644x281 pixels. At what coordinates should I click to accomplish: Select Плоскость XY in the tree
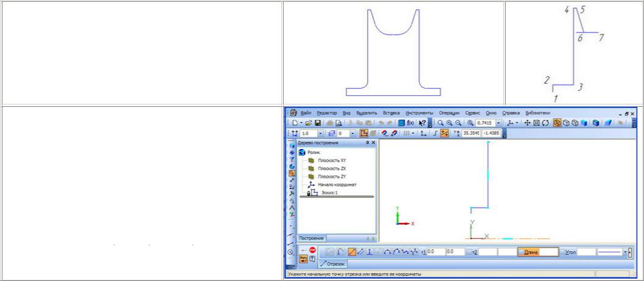point(332,160)
